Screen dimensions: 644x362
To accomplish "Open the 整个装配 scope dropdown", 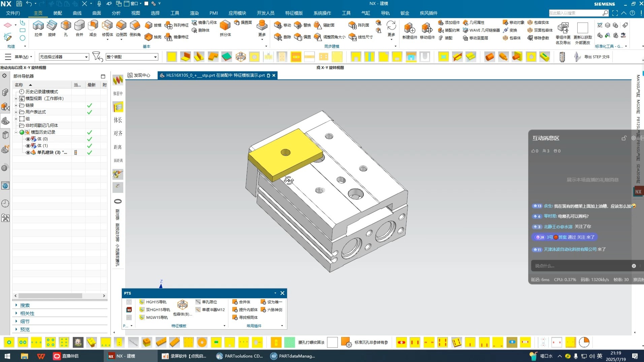I will [x=132, y=57].
